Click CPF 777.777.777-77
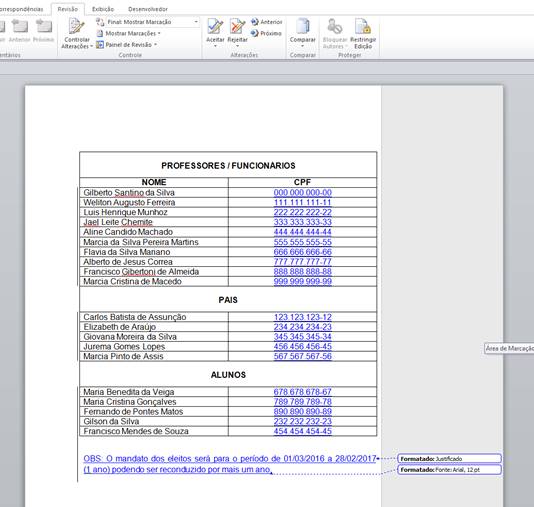 (302, 262)
